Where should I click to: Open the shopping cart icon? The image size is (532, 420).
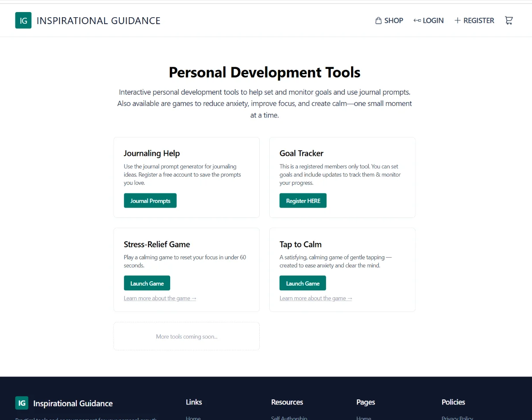(509, 21)
